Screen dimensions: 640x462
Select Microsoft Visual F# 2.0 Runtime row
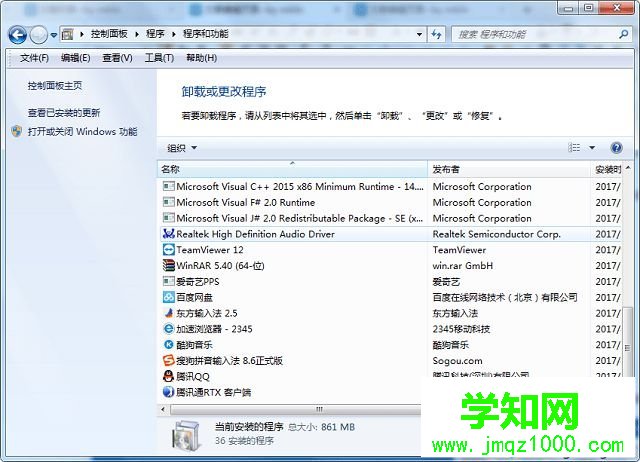point(391,202)
